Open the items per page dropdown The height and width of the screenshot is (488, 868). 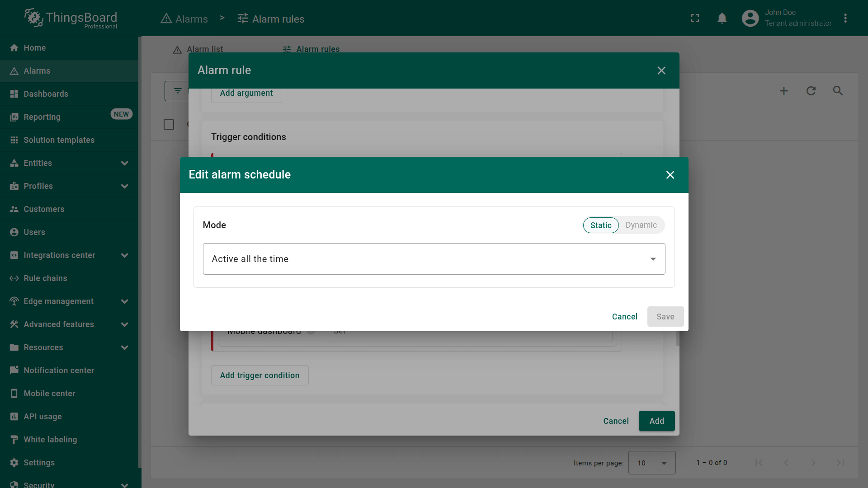[651, 463]
